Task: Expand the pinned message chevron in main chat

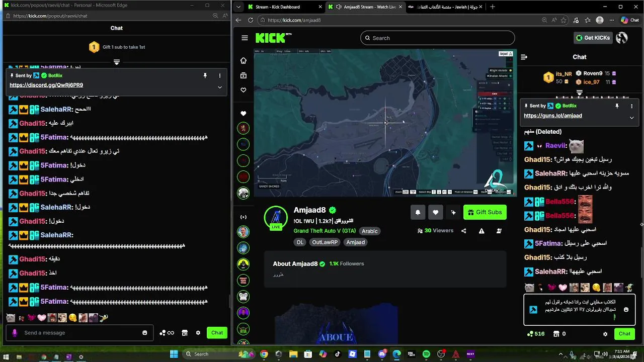Action: click(631, 118)
